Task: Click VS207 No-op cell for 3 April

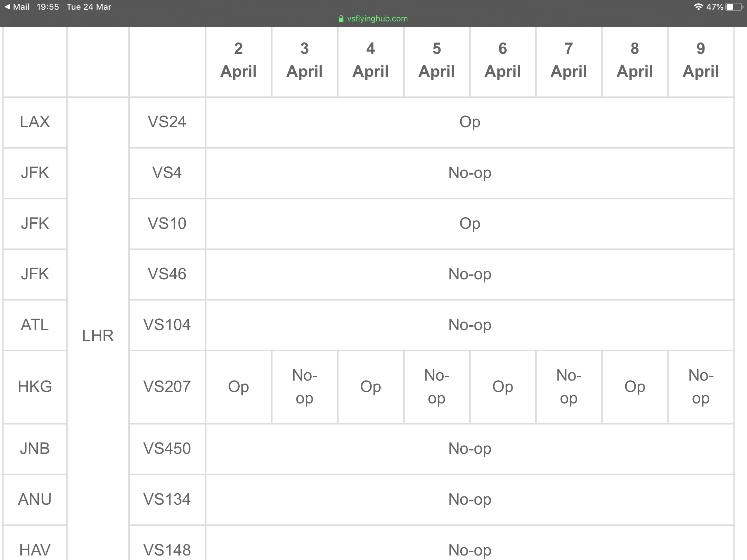Action: 305,387
